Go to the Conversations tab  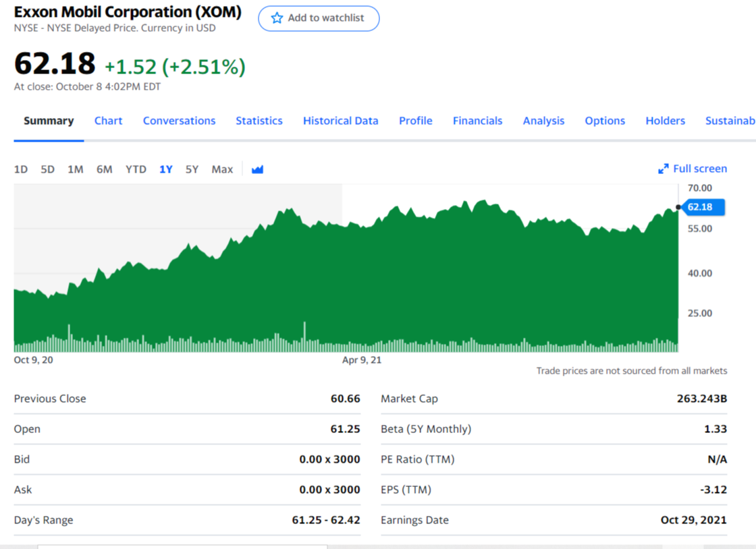[x=179, y=121]
